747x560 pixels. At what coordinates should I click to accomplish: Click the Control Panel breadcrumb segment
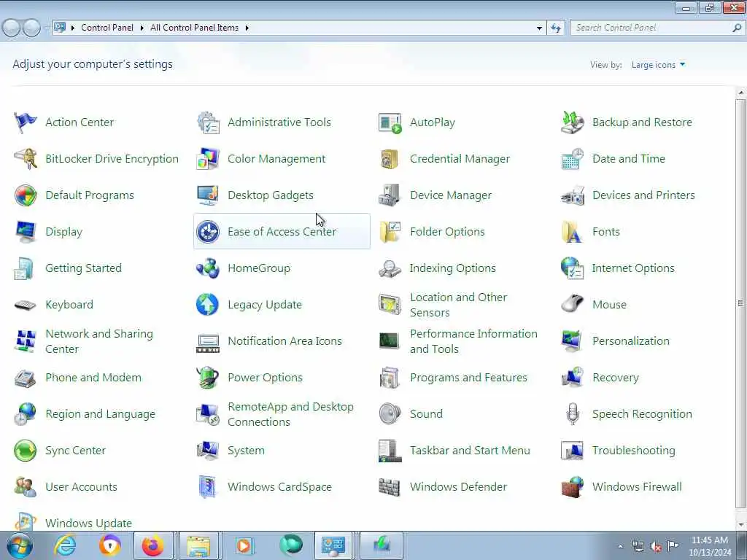coord(107,28)
